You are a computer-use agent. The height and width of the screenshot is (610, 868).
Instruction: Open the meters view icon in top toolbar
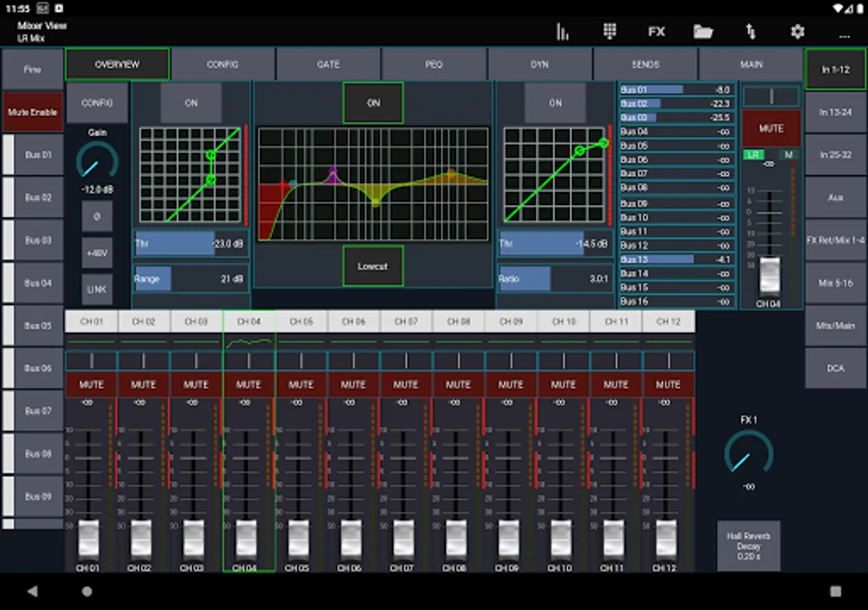[x=562, y=32]
